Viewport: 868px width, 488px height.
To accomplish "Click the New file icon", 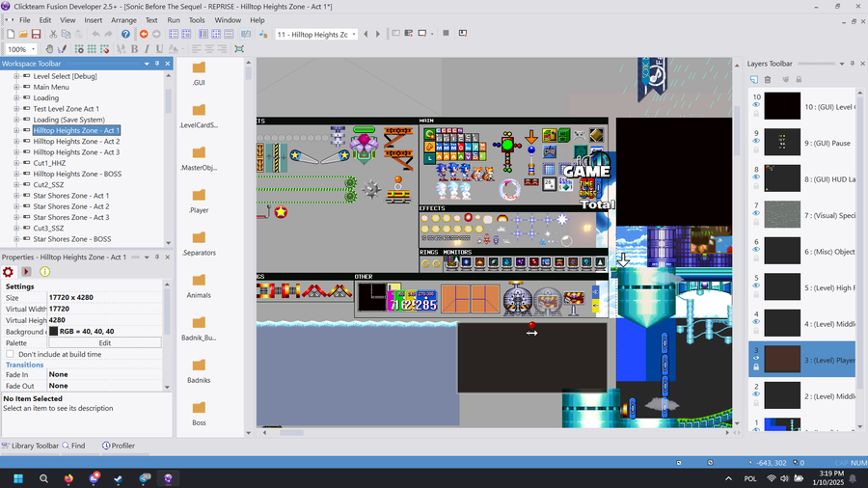I will click(x=11, y=35).
